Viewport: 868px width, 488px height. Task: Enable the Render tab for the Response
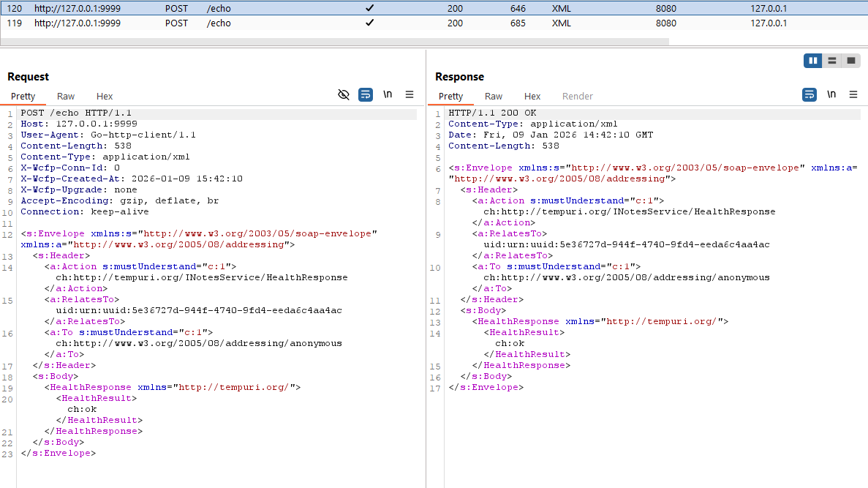577,96
